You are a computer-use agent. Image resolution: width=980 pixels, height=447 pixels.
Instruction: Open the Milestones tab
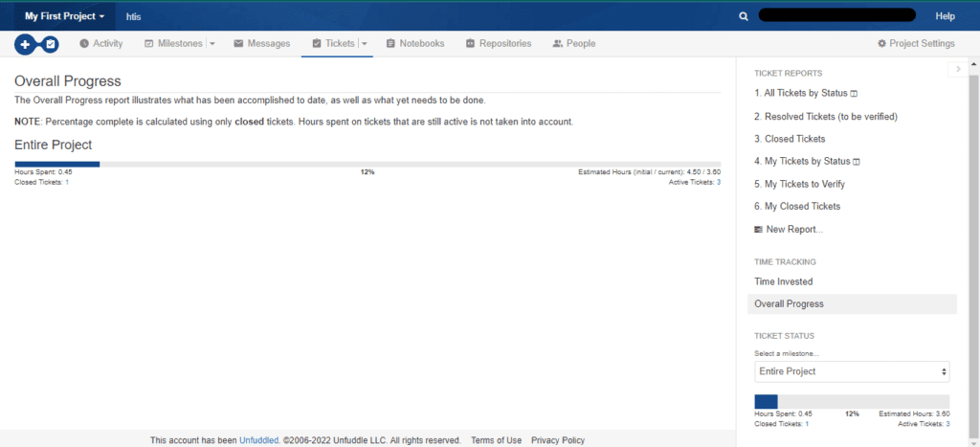pyautogui.click(x=174, y=44)
